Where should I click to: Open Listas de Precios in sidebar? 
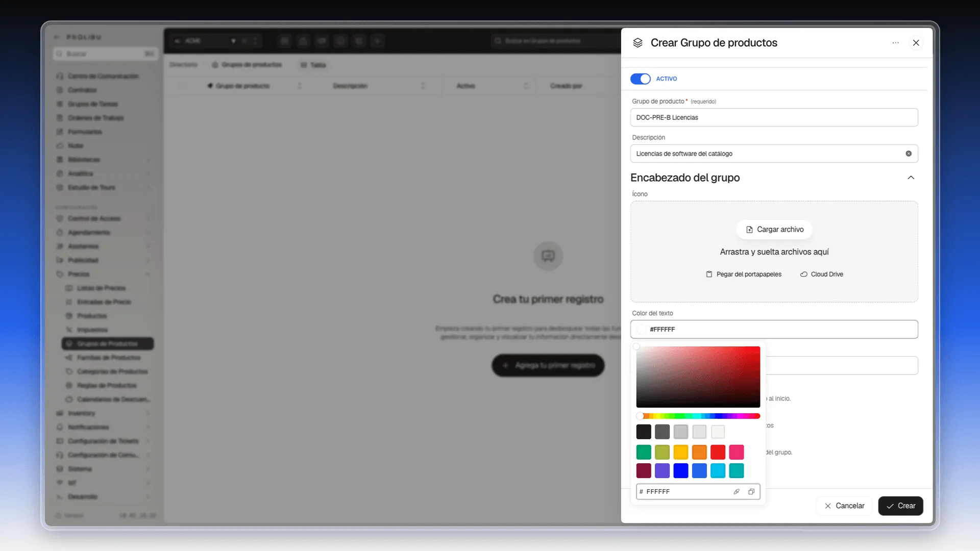pyautogui.click(x=101, y=288)
